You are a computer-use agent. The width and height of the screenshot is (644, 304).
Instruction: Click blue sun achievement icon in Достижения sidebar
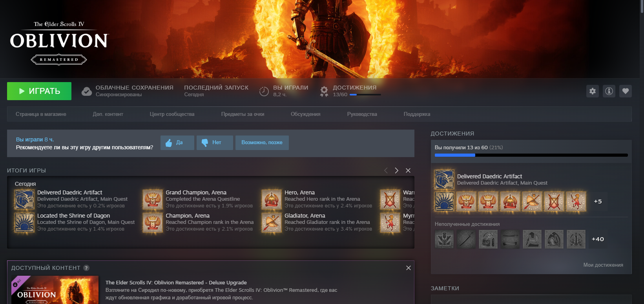click(444, 201)
